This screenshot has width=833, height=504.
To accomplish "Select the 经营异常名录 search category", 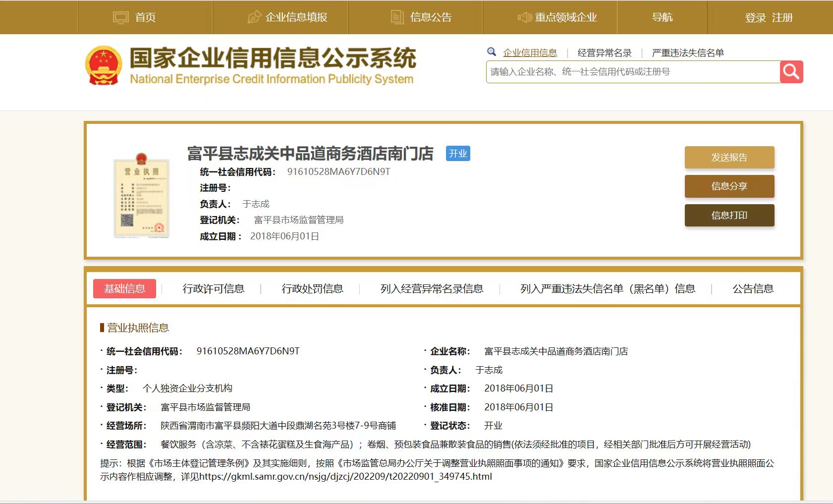I will (x=604, y=53).
